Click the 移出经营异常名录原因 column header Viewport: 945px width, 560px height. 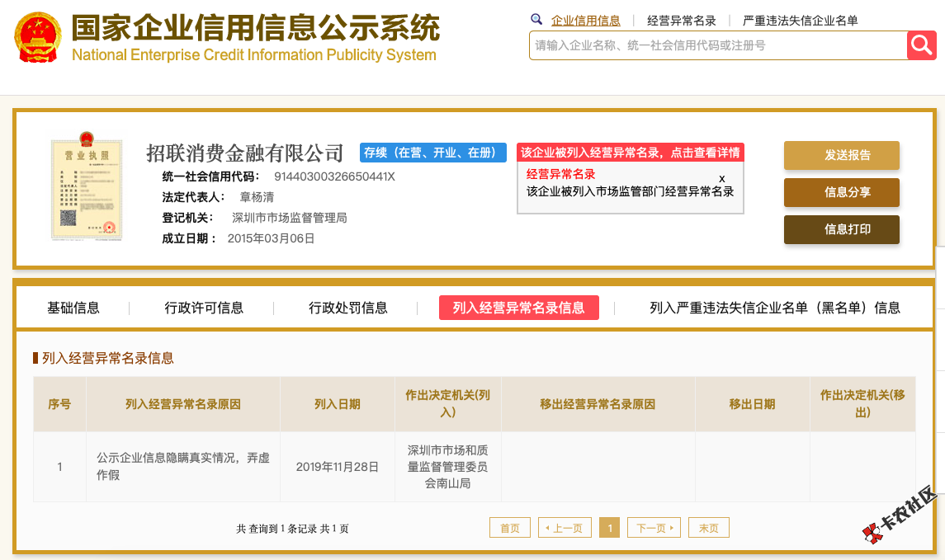[x=598, y=404]
